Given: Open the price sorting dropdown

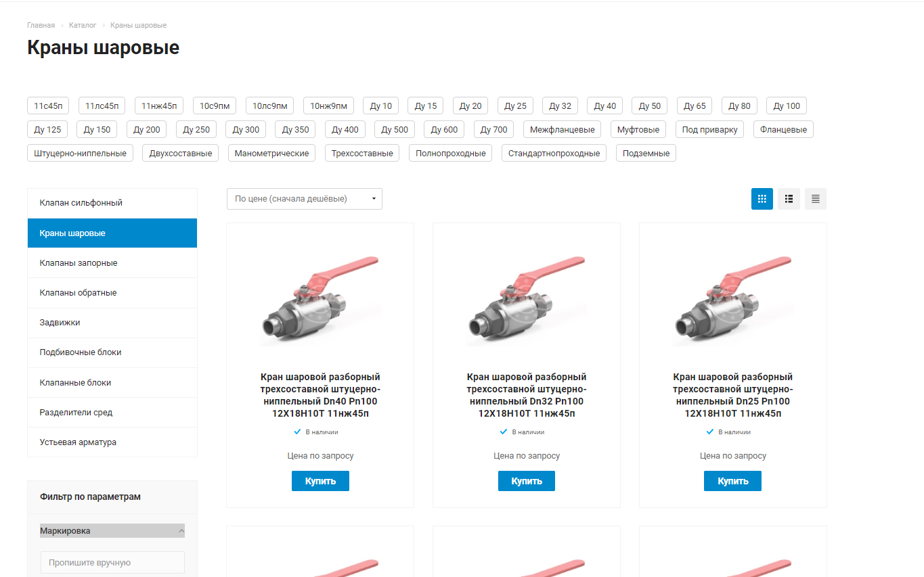Looking at the screenshot, I should (x=305, y=199).
